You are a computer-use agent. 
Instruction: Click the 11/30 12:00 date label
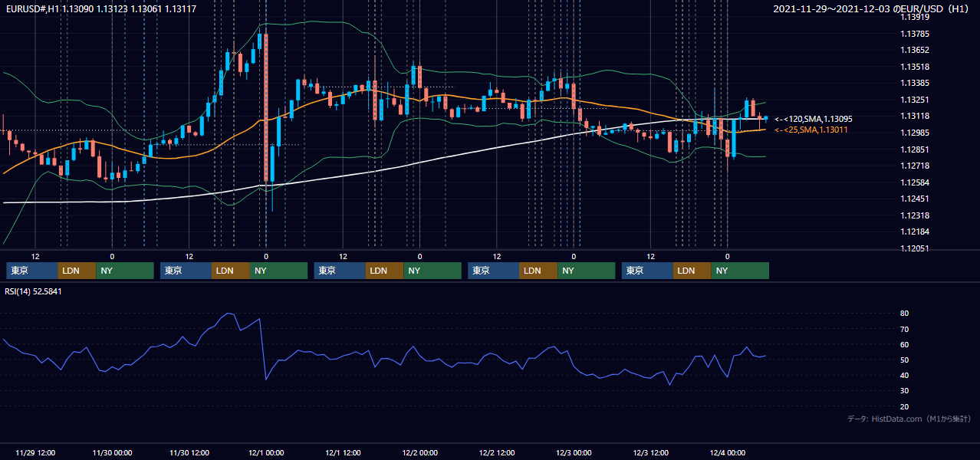[x=189, y=452]
